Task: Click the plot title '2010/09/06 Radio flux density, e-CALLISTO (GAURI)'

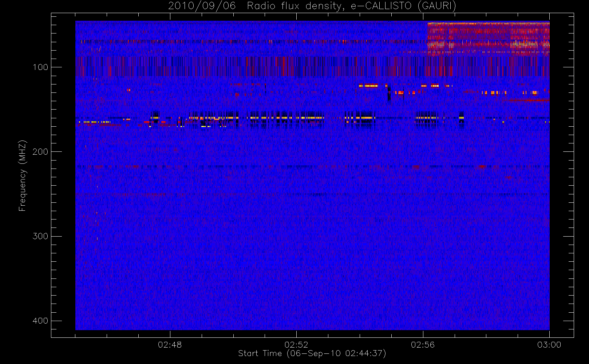Action: 312,6
